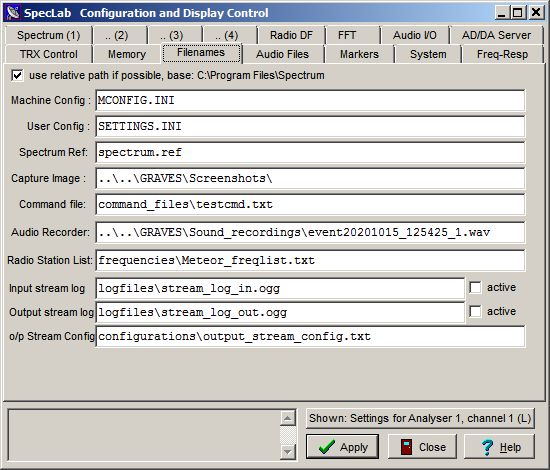Open the System tab
This screenshot has width=550, height=470.
point(428,54)
